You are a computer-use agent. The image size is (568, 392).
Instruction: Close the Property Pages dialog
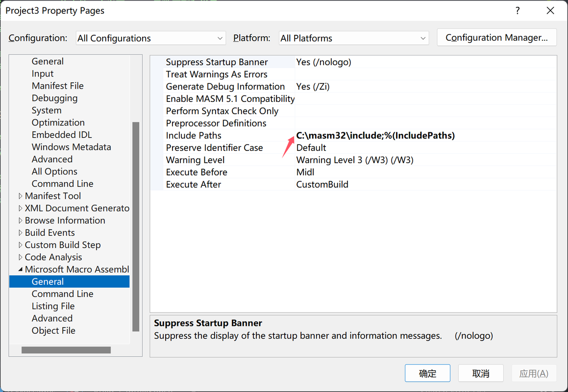click(x=550, y=10)
